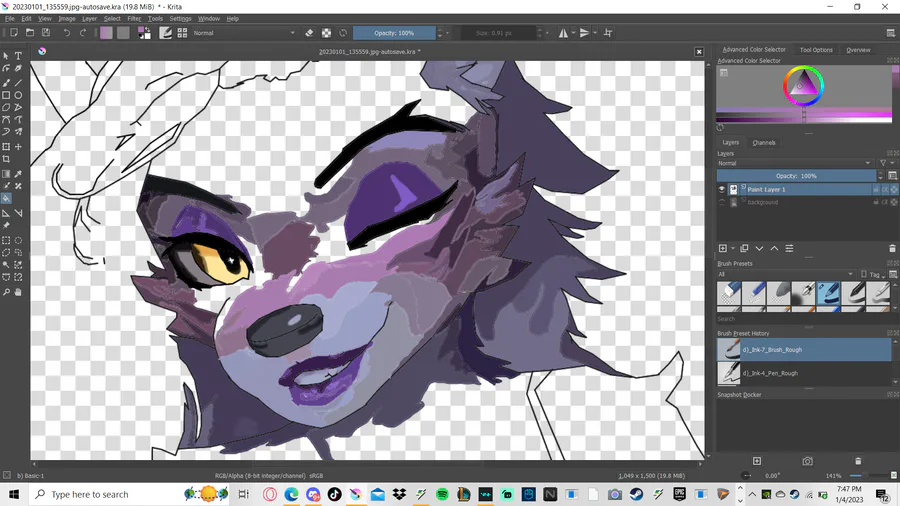Switch to the Channels tab
This screenshot has height=506, width=900.
coord(763,142)
